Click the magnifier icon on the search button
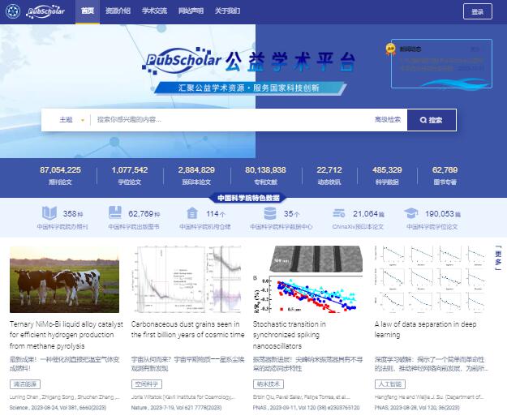507x420 pixels. (x=423, y=120)
